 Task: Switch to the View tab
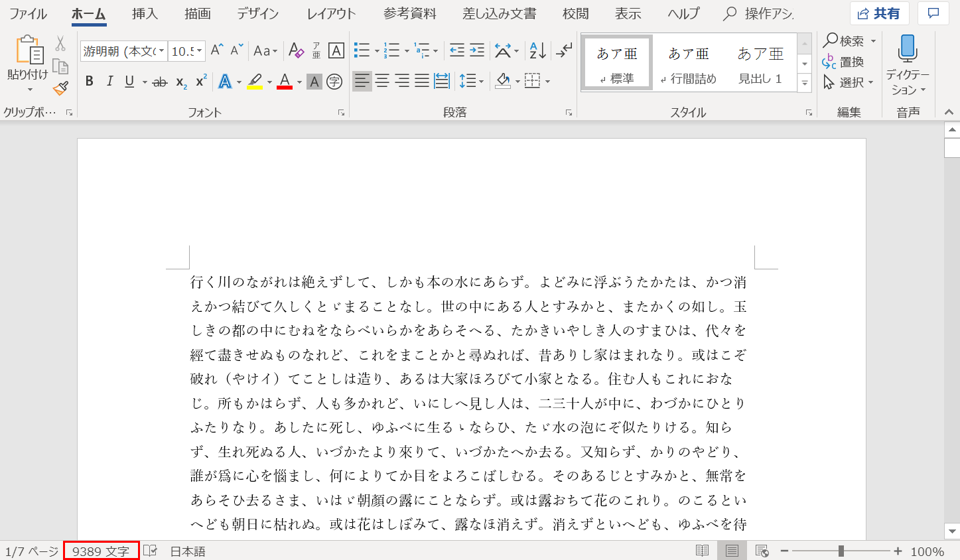click(x=628, y=13)
